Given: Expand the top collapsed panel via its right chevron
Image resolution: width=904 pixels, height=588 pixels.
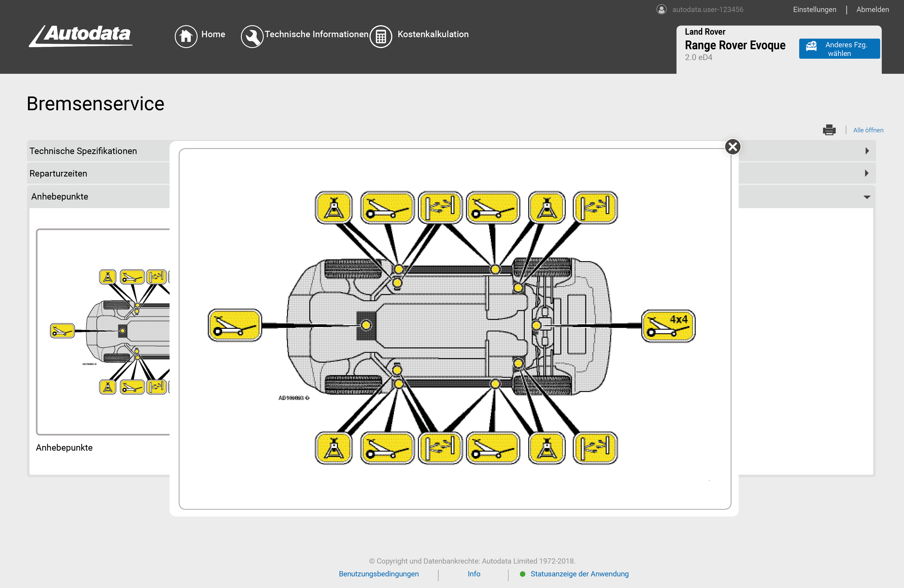Looking at the screenshot, I should click(x=867, y=151).
